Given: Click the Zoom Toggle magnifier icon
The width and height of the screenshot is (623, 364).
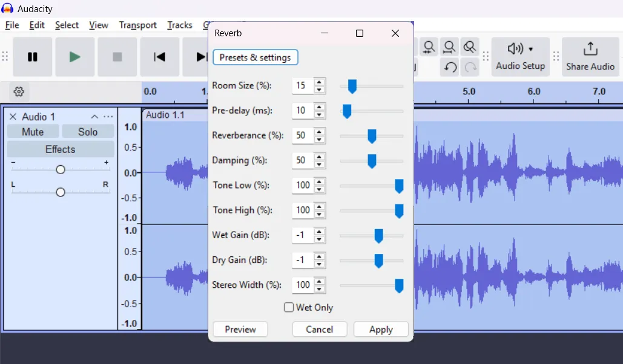Looking at the screenshot, I should pyautogui.click(x=469, y=47).
